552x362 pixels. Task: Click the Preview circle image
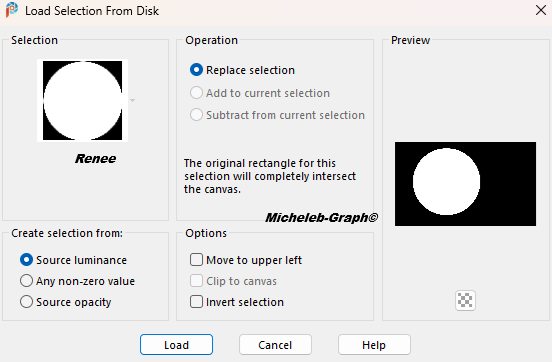(x=465, y=184)
